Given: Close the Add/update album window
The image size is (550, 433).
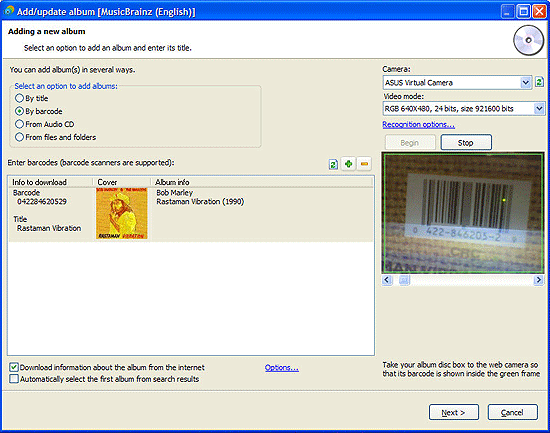Looking at the screenshot, I should click(x=540, y=12).
